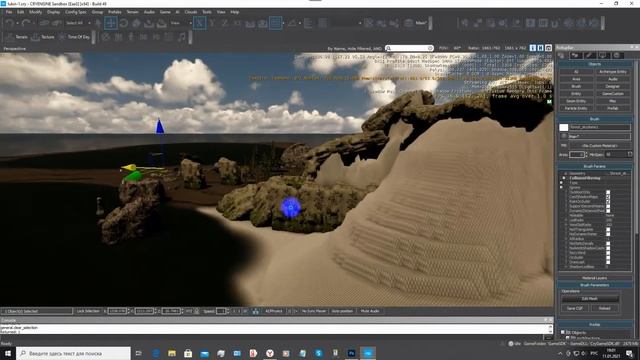Screen dimensions: 640x360
Task: Click the Undo arrow icon
Action: 9,23
